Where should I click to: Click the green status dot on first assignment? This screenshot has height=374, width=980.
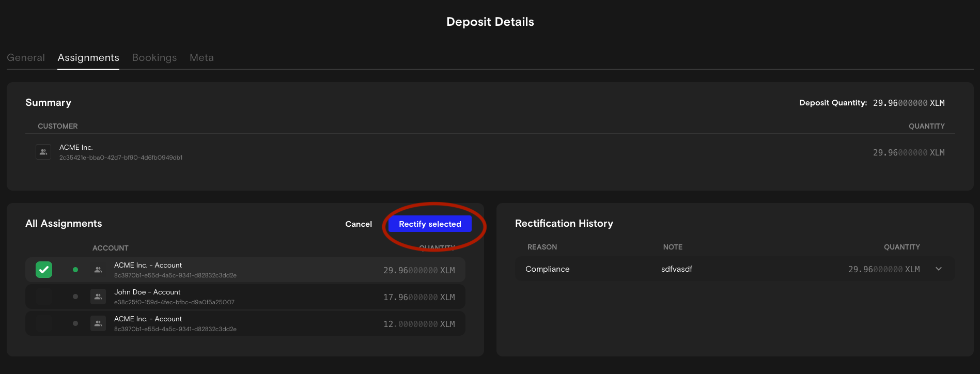point(75,270)
